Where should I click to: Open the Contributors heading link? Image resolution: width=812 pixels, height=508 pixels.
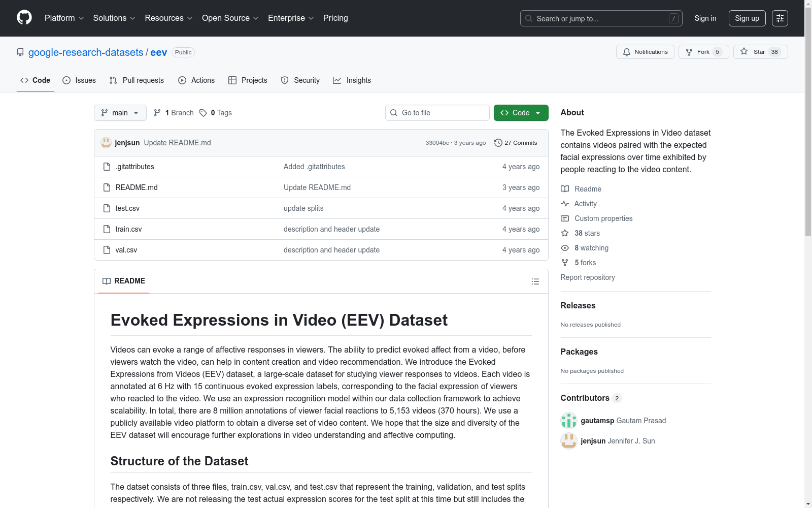(x=591, y=398)
